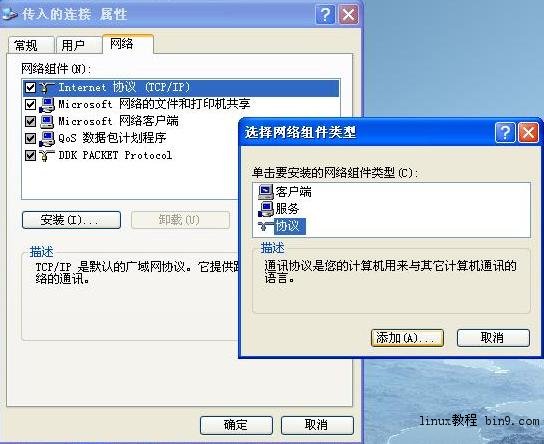Confirm properties with the 确定 button
This screenshot has width=544, height=444.
point(236,425)
